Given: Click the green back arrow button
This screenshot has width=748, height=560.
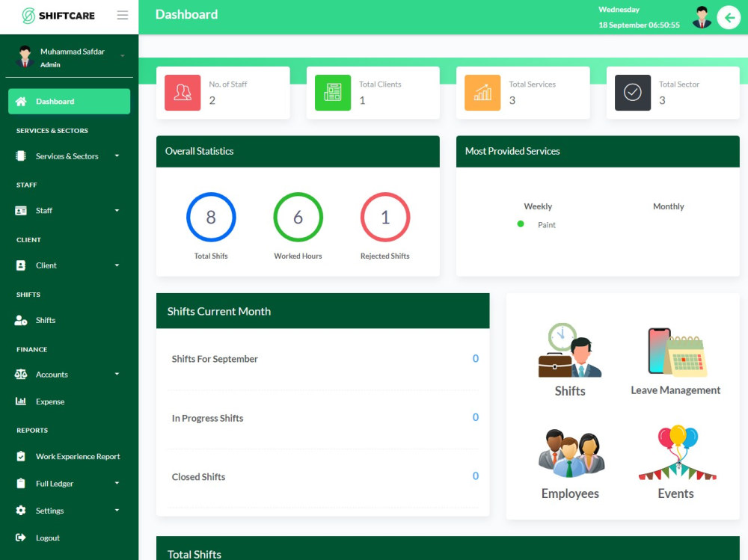Looking at the screenshot, I should coord(729,18).
